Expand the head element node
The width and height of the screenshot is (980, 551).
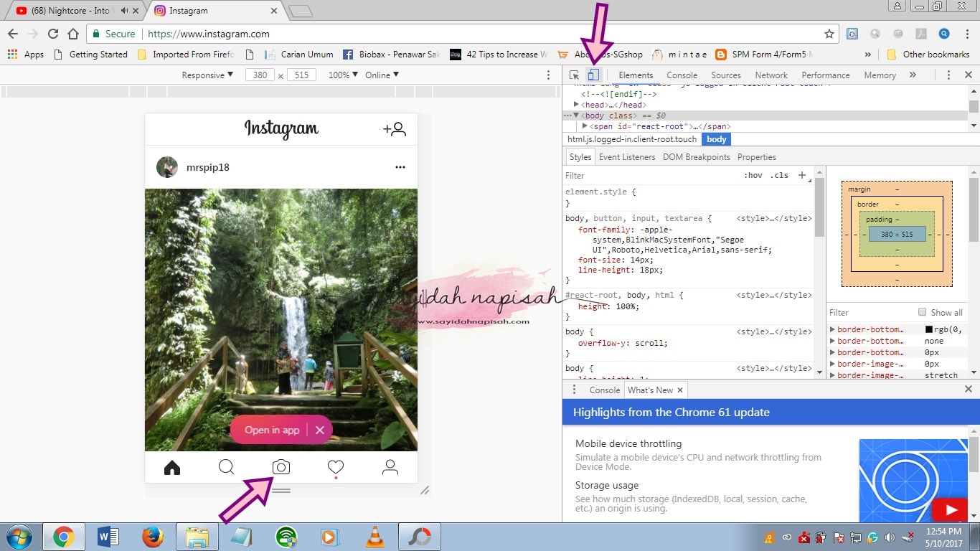576,105
